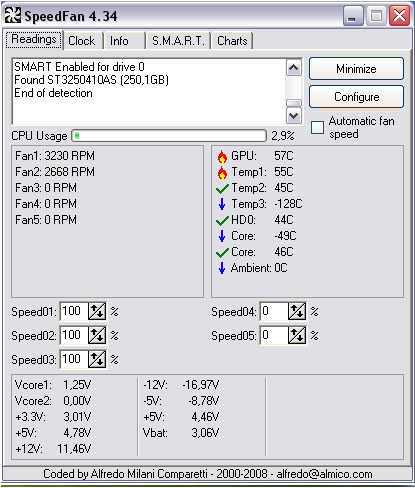Image resolution: width=415 pixels, height=488 pixels.
Task: Click the log scrollbar down arrow
Action: point(293,115)
